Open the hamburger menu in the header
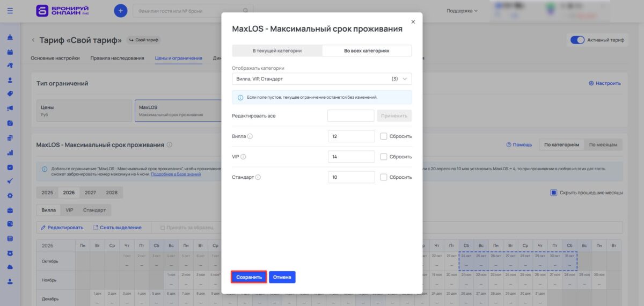This screenshot has height=306, width=644. [10, 10]
